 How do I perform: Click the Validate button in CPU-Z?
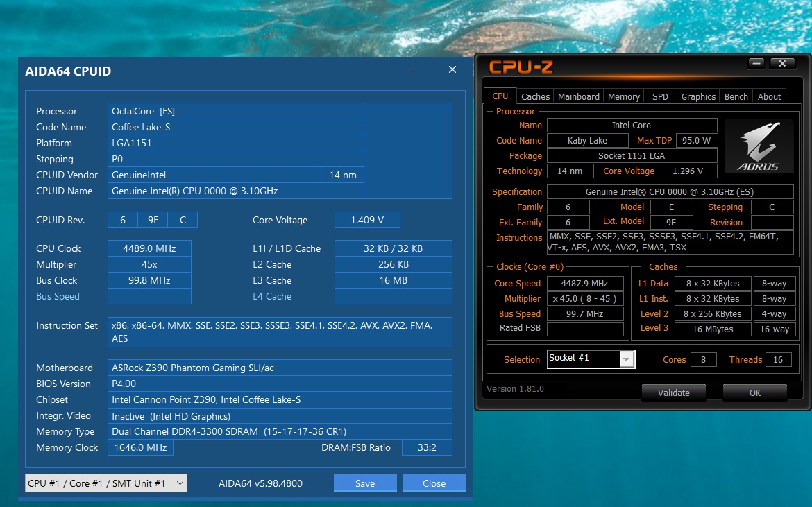(673, 393)
